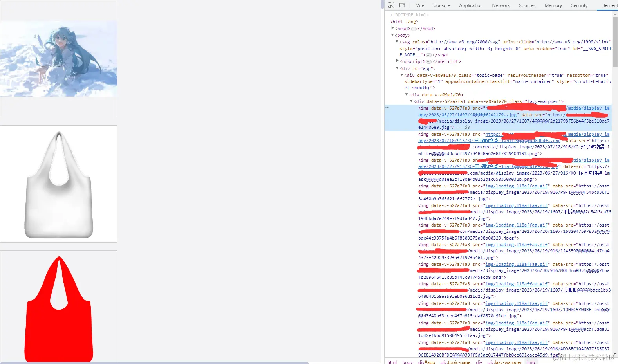Switch to the Vue tab
The width and height of the screenshot is (618, 364).
click(x=420, y=5)
